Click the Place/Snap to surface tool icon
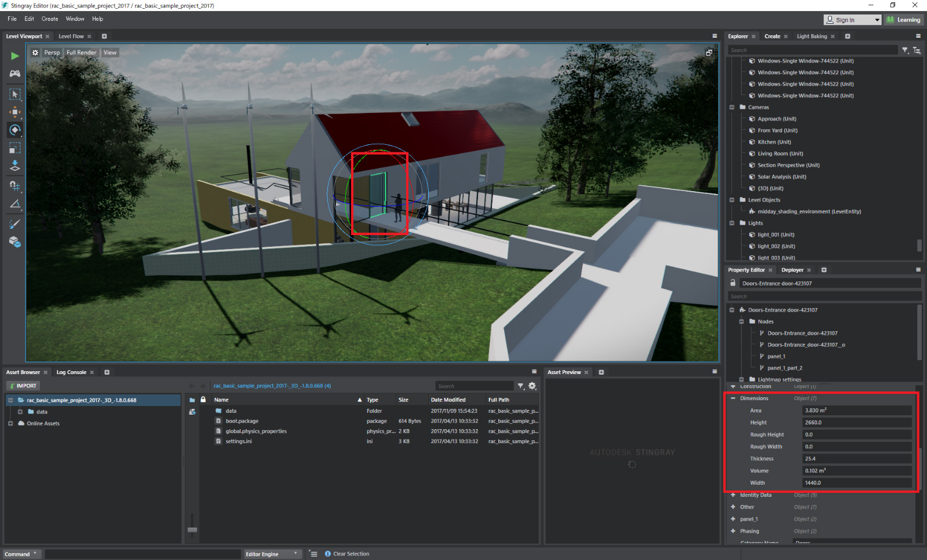Image resolution: width=927 pixels, height=560 pixels. (15, 166)
